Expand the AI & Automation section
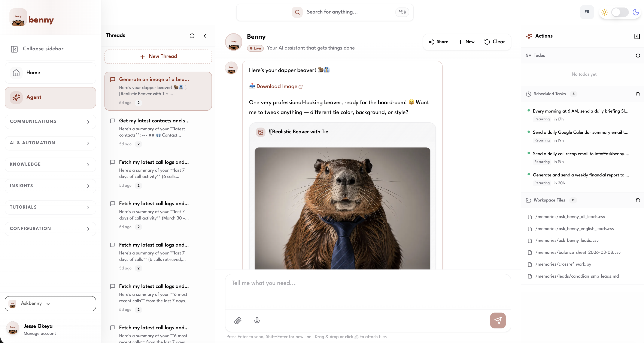 coord(50,143)
